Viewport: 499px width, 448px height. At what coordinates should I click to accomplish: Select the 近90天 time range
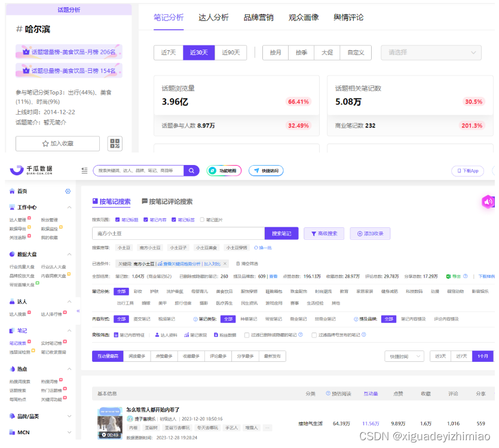tap(231, 53)
